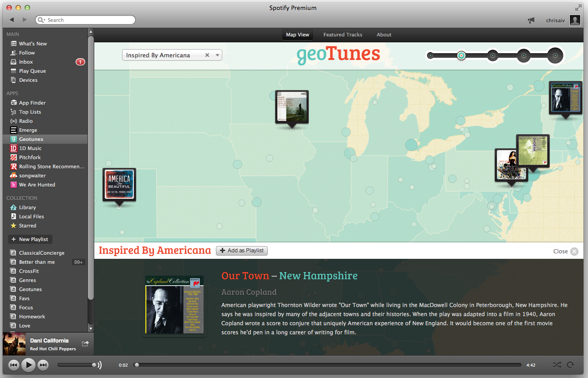This screenshot has height=378, width=588.
Task: Click the now-playing album art thumbnail
Action: coord(14,344)
